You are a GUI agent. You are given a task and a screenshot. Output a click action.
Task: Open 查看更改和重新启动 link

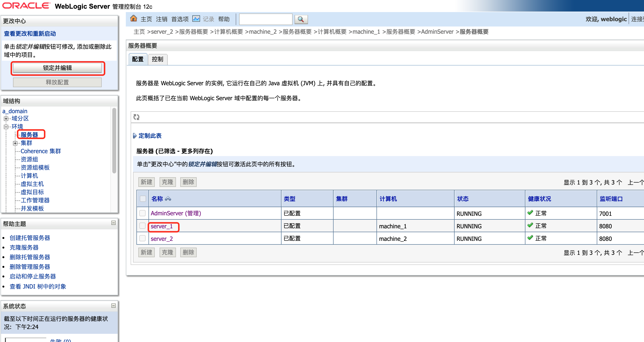30,33
